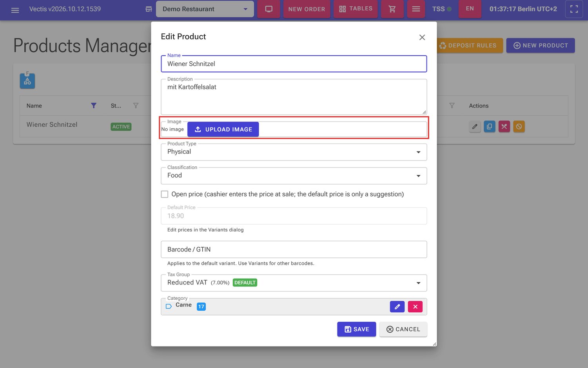Click the Description text area
This screenshot has width=588, height=368.
[x=294, y=97]
